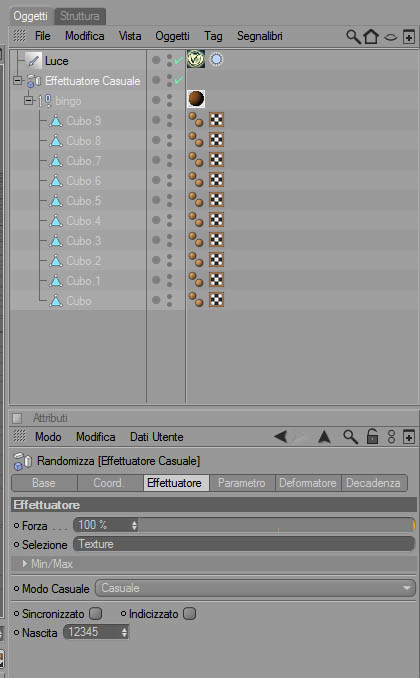
Task: Click the polygon icon of Cubo.5
Action: pos(56,201)
